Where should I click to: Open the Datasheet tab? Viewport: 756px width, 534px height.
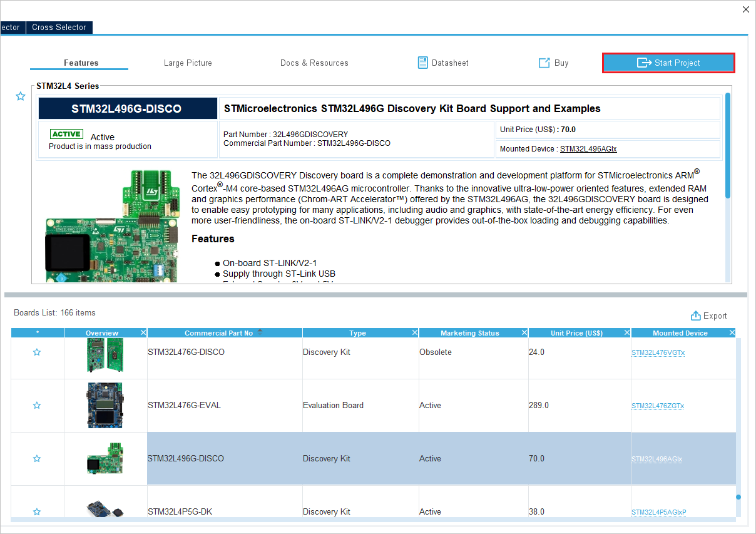[x=443, y=63]
